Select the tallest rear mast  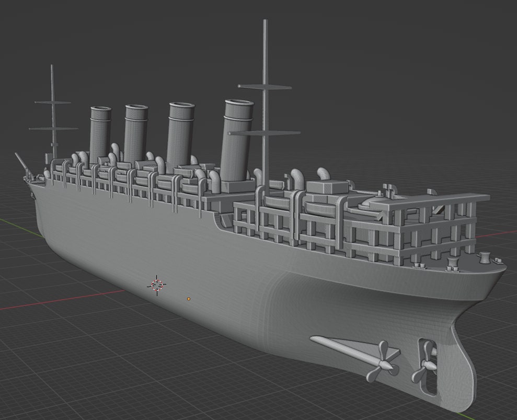coord(266,63)
